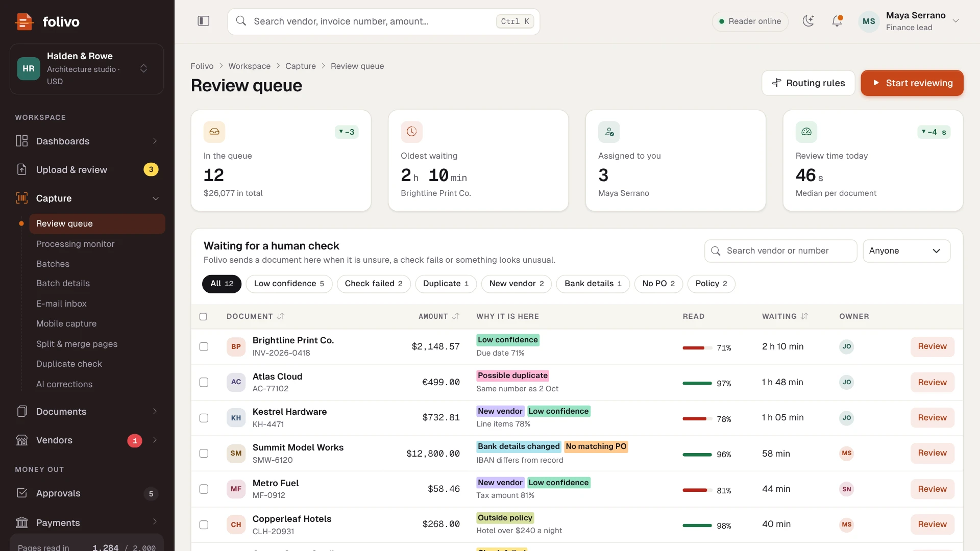
Task: Open the Anyone owner filter dropdown
Action: pyautogui.click(x=906, y=251)
